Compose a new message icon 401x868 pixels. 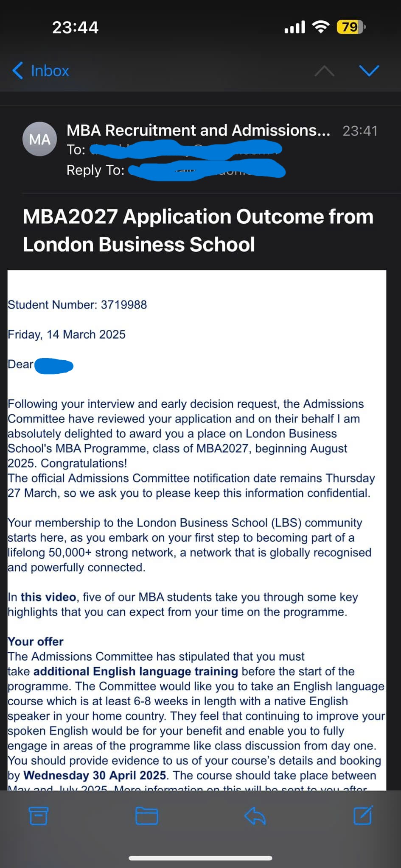[x=363, y=815]
